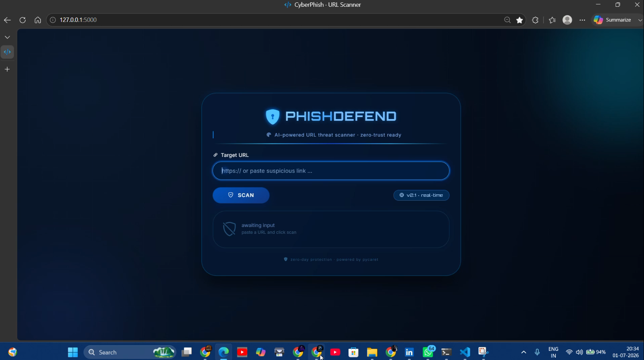Refresh the PhishDefend page
The height and width of the screenshot is (360, 644).
[x=22, y=20]
